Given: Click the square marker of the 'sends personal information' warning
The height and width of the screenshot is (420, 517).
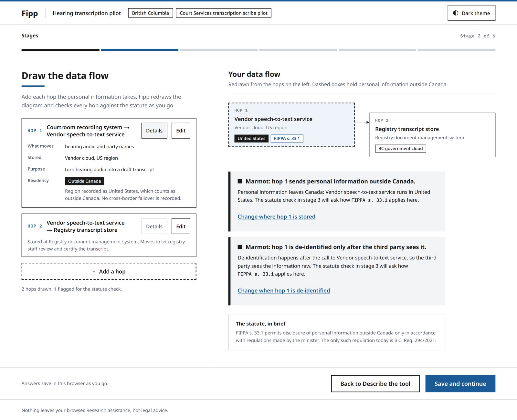Looking at the screenshot, I should pos(240,181).
